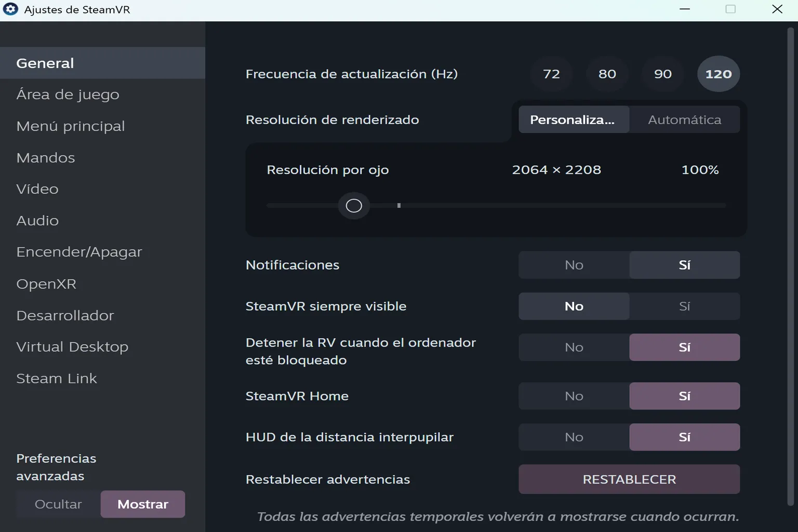The width and height of the screenshot is (798, 532).
Task: Open Virtual Desktop settings section
Action: (x=102, y=347)
